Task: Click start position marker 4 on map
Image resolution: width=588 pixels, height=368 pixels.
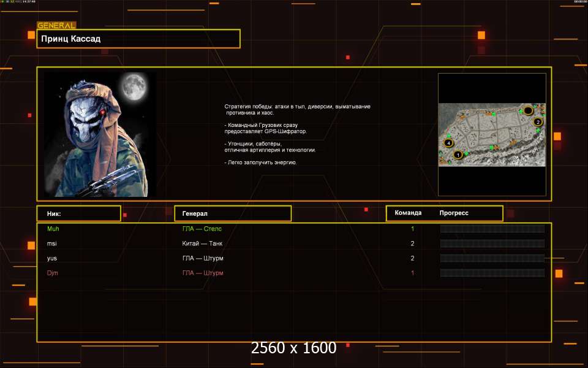Action: (x=449, y=143)
